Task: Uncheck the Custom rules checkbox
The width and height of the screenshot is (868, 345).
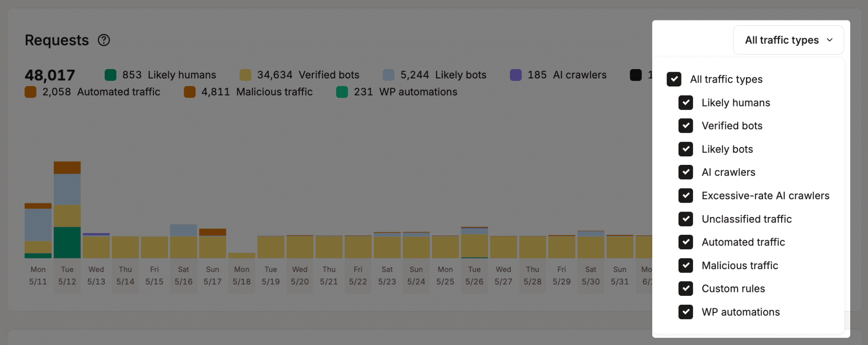Action: click(686, 289)
